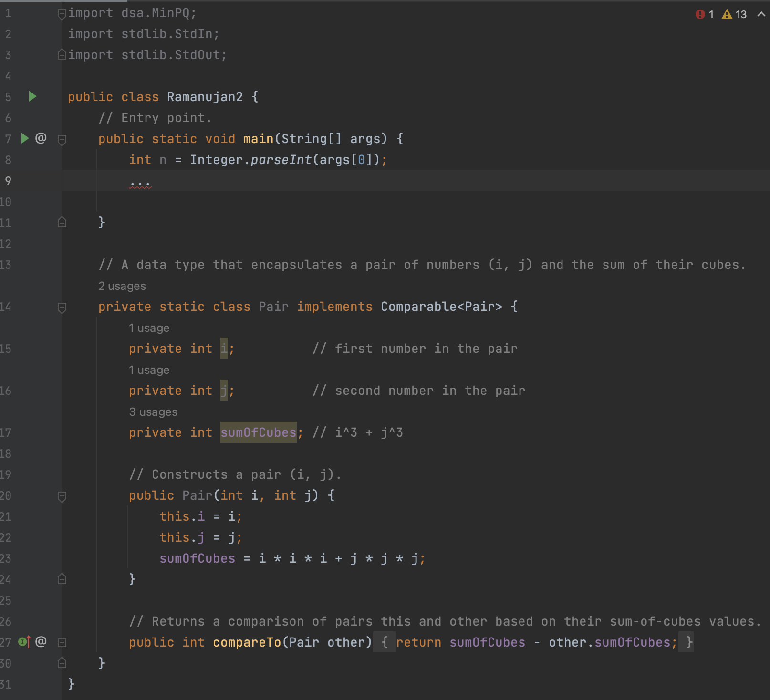
Task: Click parseInt in the Integer call
Action: (x=281, y=160)
